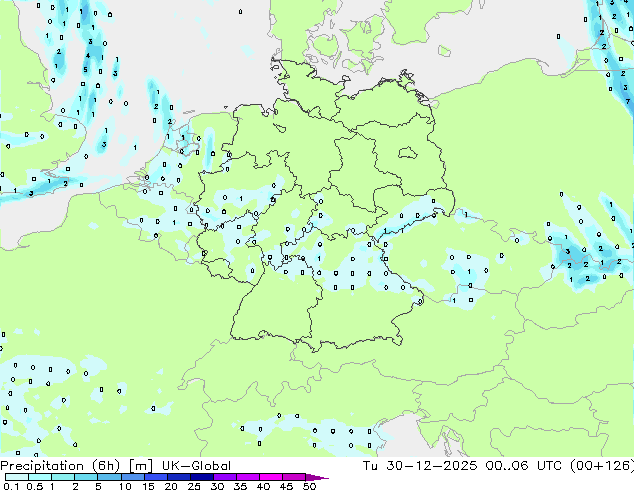This screenshot has width=634, height=490.
Task: Click the '00..06 UTC' time range text
Action: [523, 466]
